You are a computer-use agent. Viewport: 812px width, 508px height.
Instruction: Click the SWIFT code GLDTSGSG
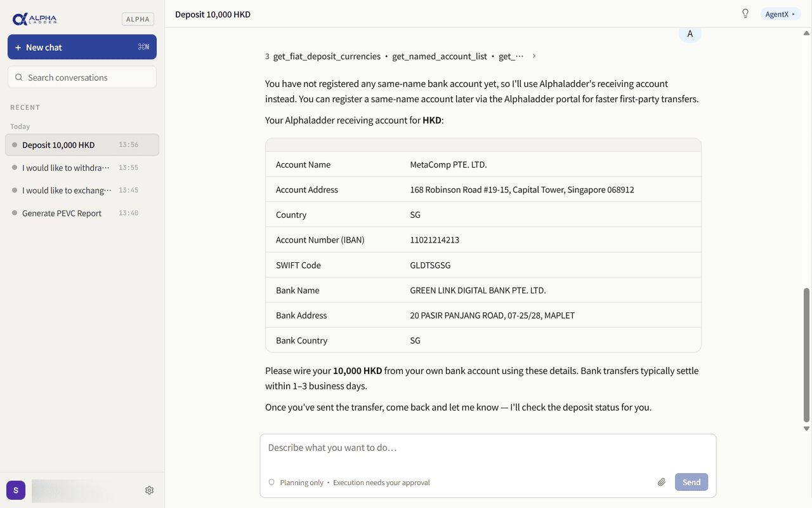tap(430, 265)
